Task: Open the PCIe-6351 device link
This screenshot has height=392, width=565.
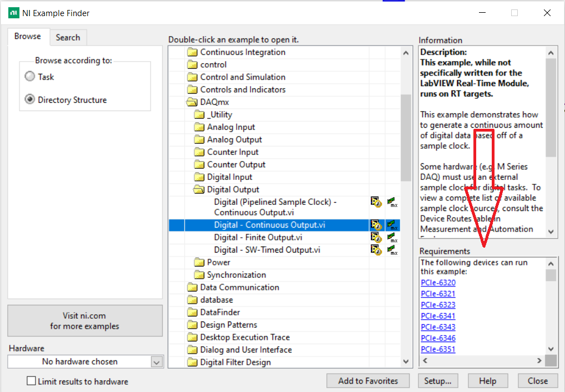Action: (438, 349)
